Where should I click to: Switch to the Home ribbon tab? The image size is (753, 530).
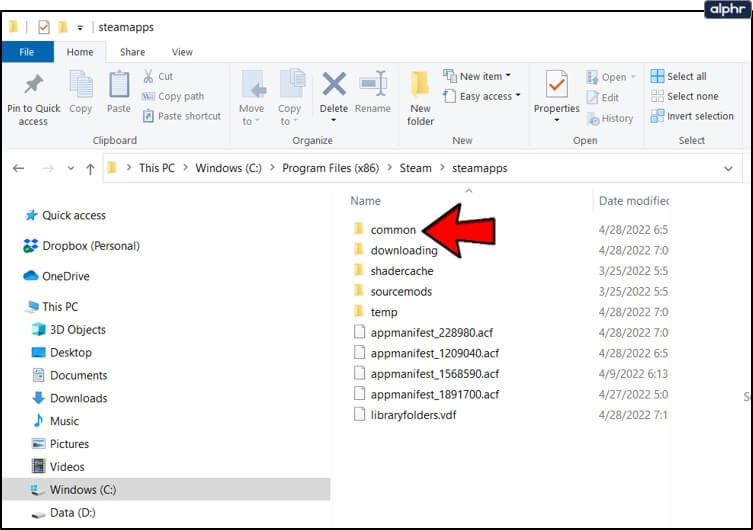tap(80, 52)
